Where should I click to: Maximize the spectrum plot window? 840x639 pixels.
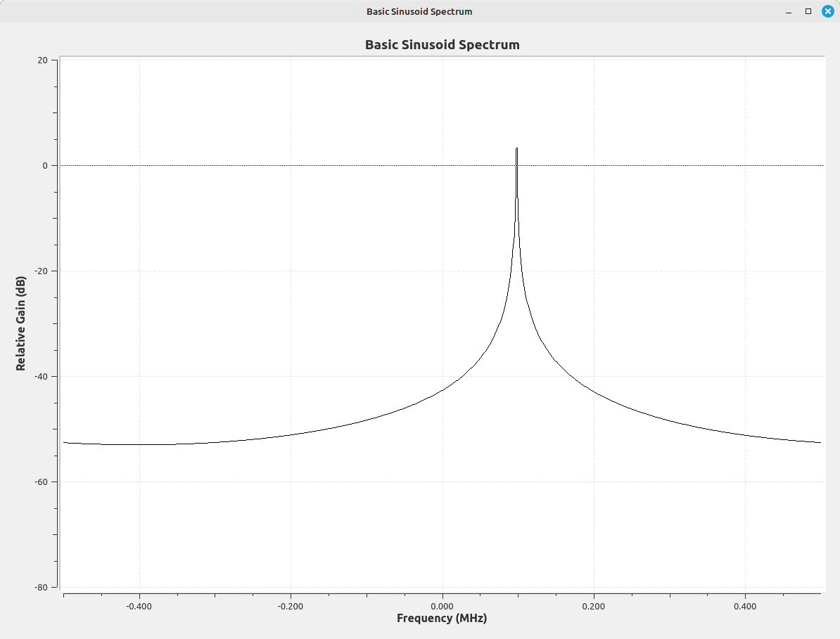tap(808, 11)
